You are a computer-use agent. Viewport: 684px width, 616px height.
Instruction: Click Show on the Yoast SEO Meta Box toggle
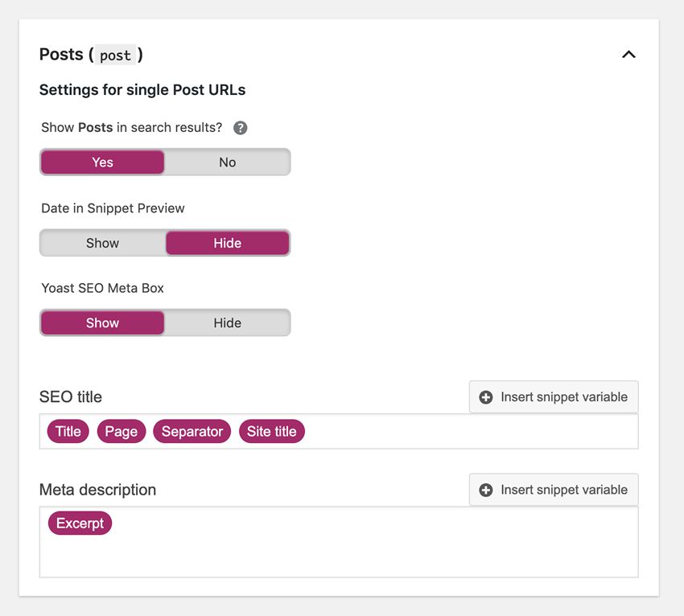tap(102, 322)
